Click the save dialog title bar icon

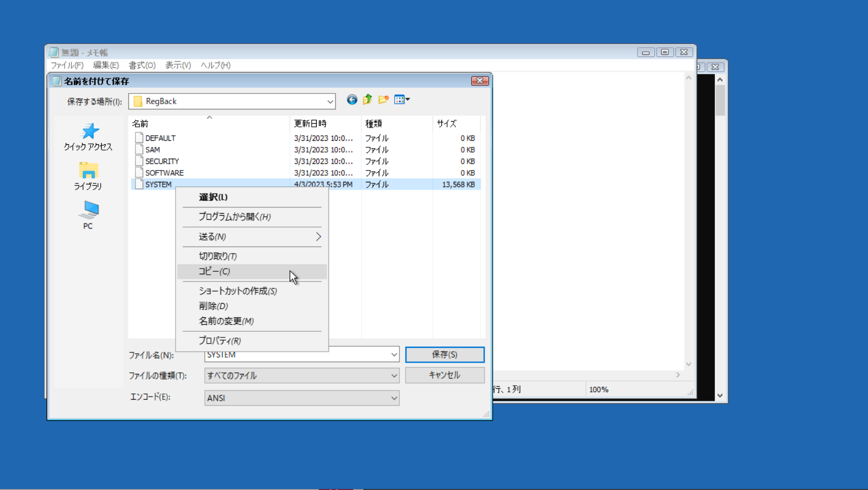click(57, 81)
